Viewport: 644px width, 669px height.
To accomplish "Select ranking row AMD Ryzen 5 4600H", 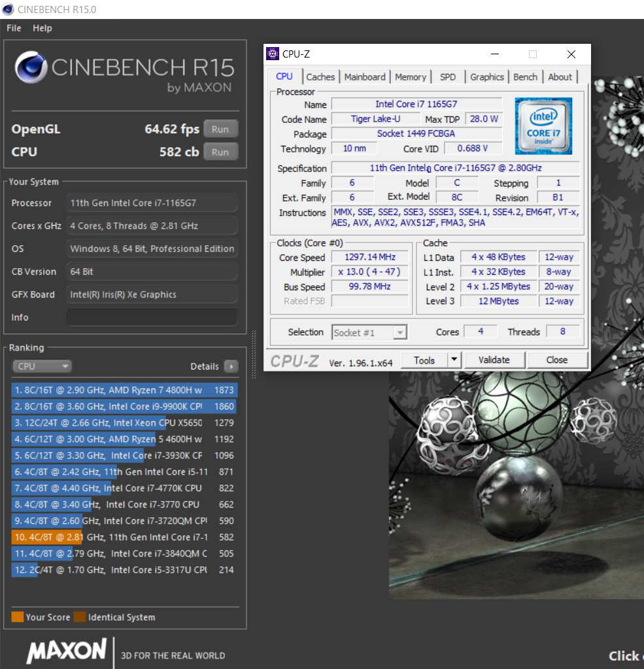I will pos(124,439).
